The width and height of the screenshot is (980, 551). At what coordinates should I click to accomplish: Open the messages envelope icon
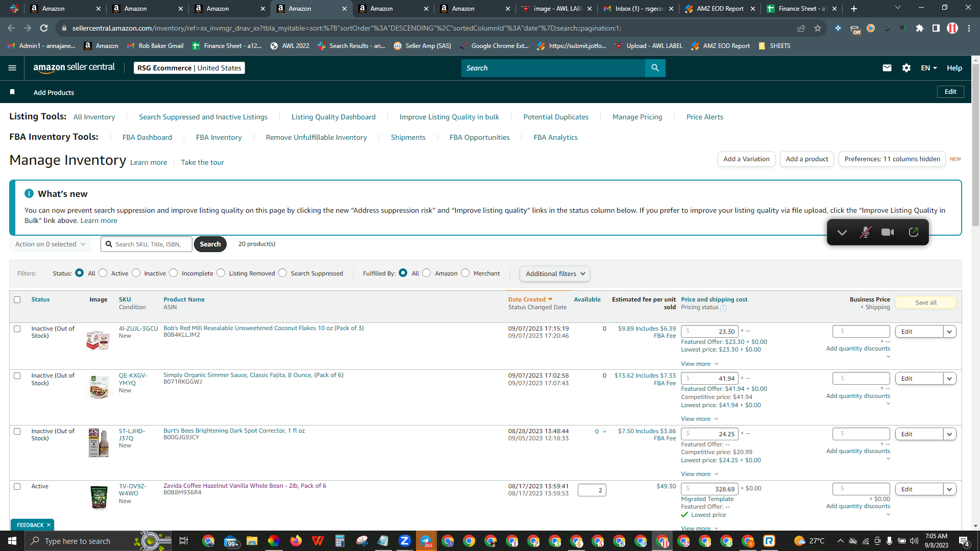click(887, 68)
